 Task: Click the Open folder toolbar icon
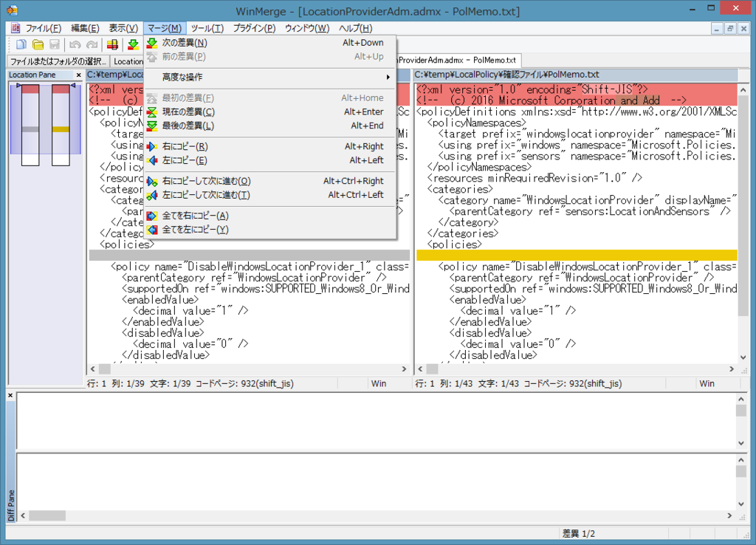(38, 45)
